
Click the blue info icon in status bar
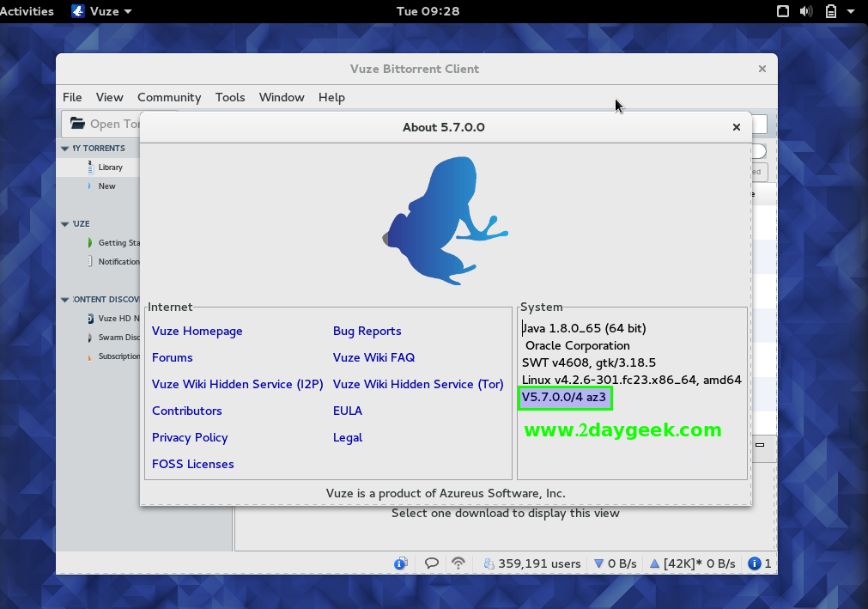[401, 563]
